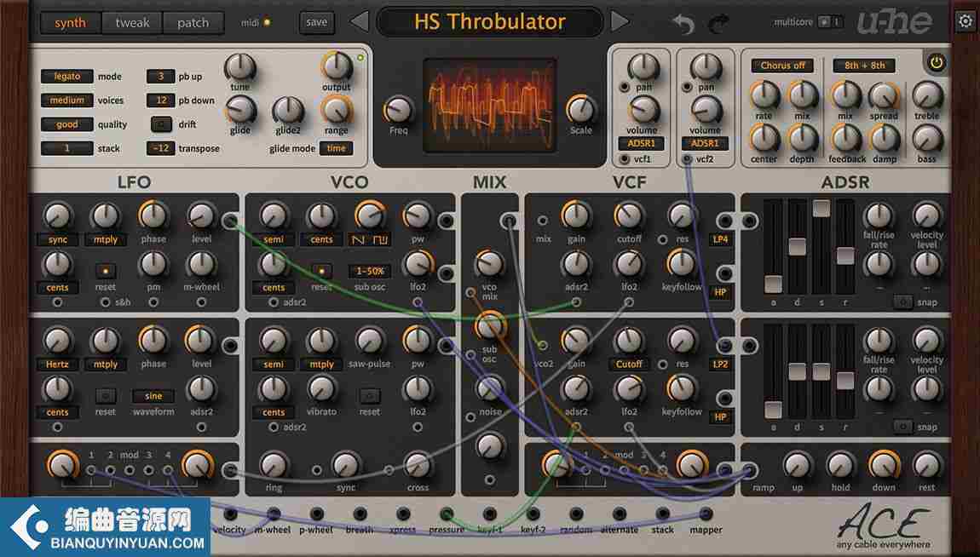Toggle the effects power button

pos(937,62)
